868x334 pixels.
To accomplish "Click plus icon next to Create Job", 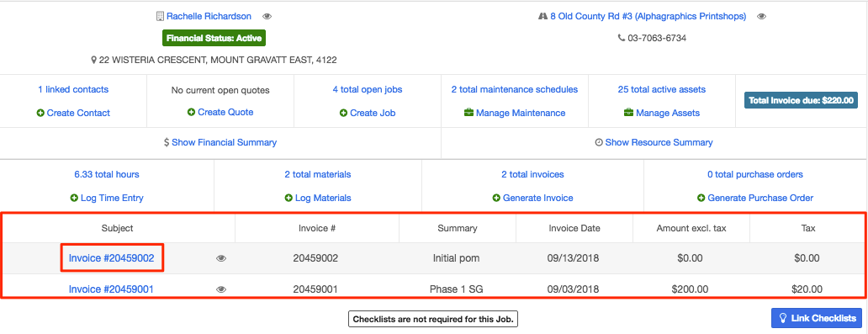I will tap(343, 113).
